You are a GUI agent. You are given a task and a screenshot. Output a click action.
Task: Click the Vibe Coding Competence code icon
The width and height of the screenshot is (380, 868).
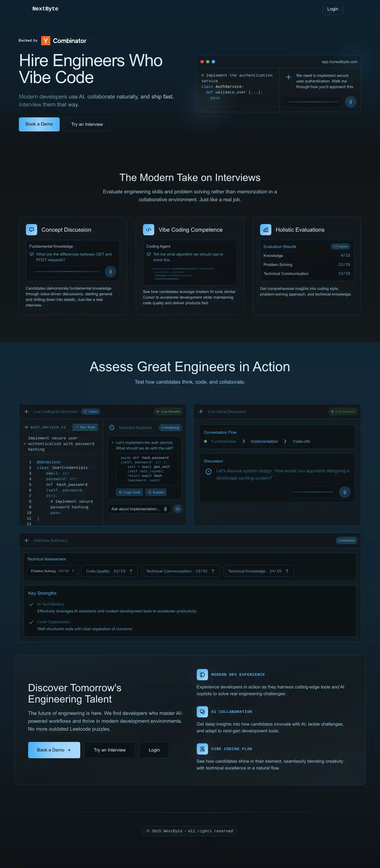coord(148,229)
